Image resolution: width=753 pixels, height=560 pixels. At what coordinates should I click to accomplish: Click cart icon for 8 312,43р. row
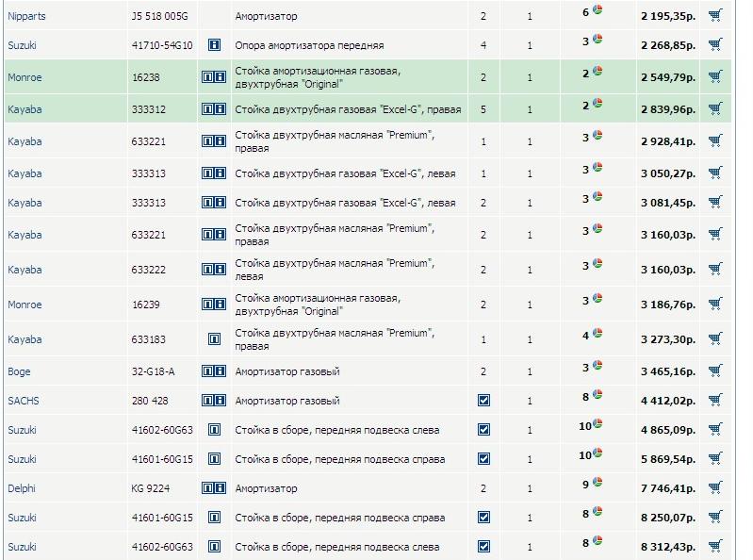click(715, 547)
